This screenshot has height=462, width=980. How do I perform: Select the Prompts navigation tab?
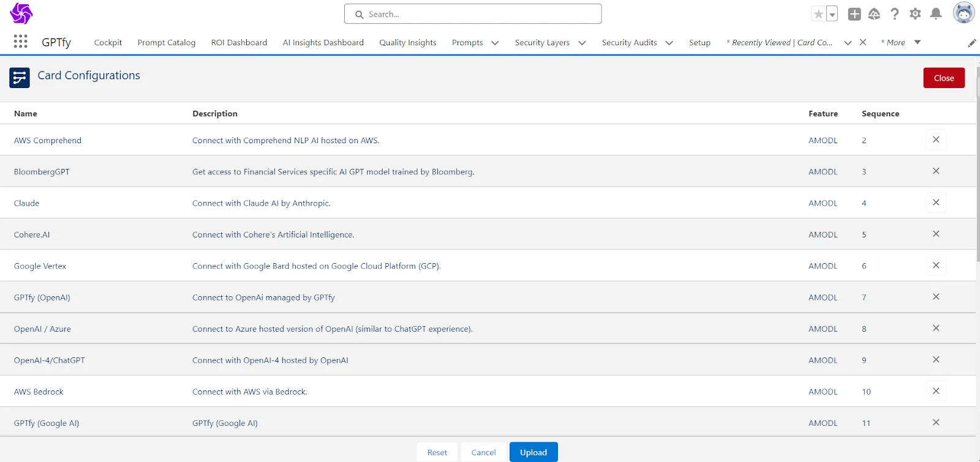point(467,42)
